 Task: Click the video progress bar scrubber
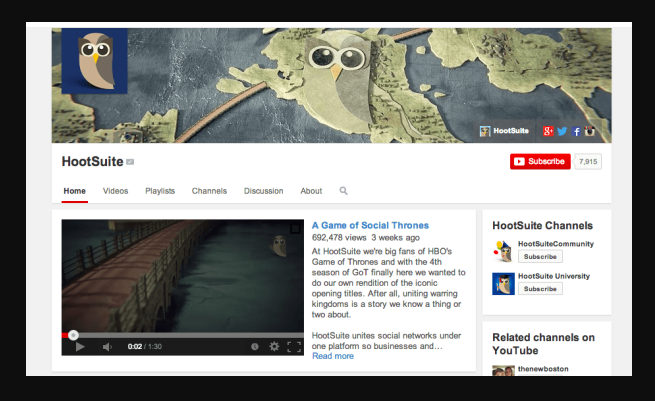(x=73, y=335)
